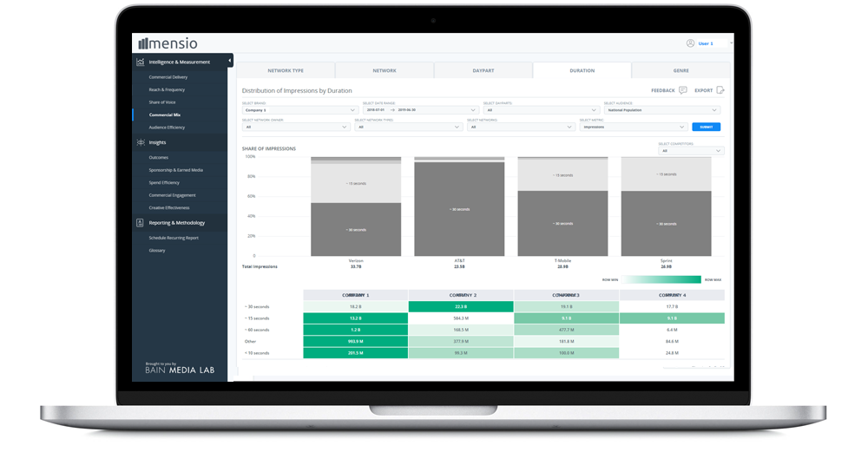
Task: Click Verizon's 30 seconds bar segment
Action: click(356, 229)
